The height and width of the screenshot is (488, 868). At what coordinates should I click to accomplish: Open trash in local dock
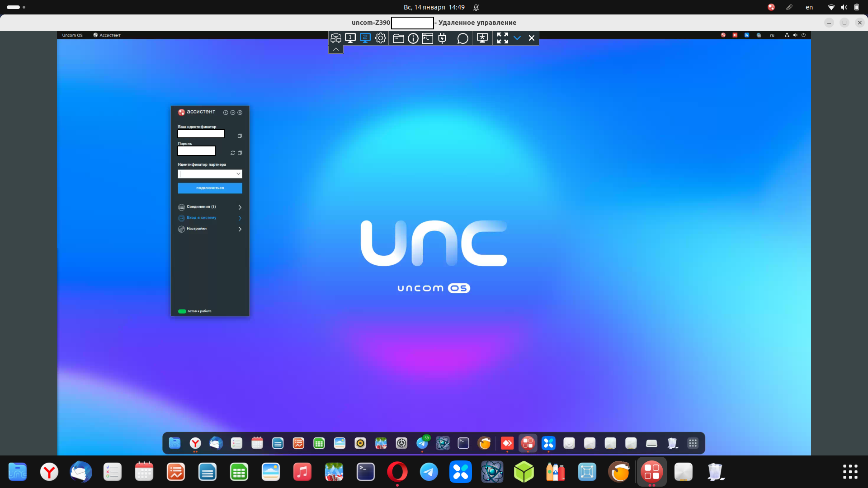click(x=716, y=472)
